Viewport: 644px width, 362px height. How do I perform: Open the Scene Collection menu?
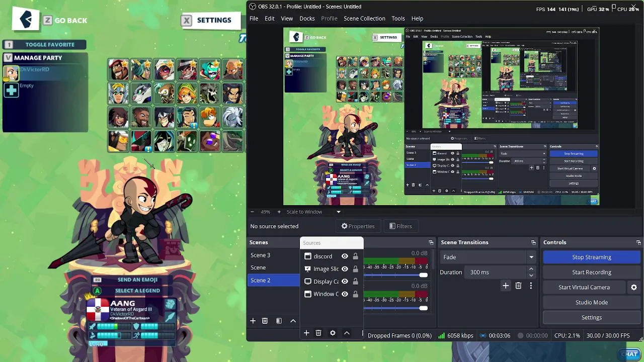tap(364, 19)
